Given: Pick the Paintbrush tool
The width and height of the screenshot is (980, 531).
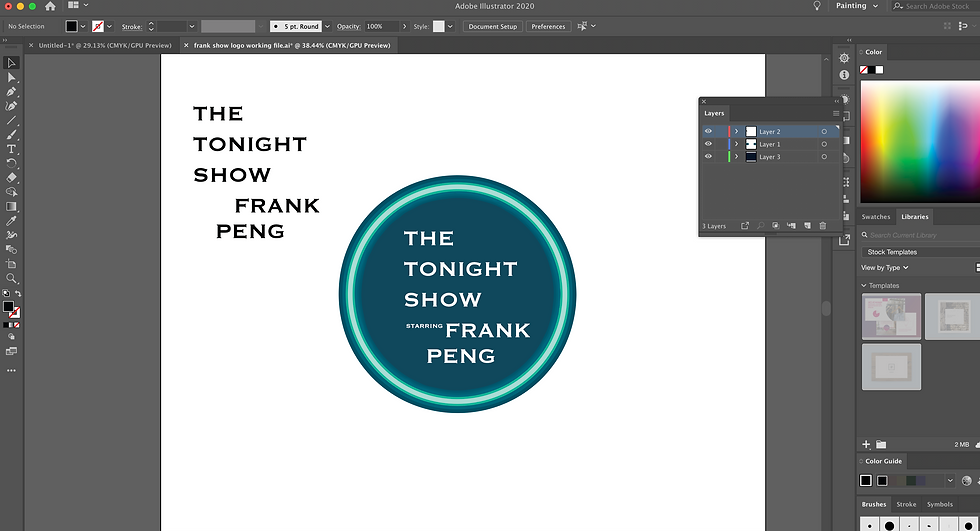Looking at the screenshot, I should (11, 135).
